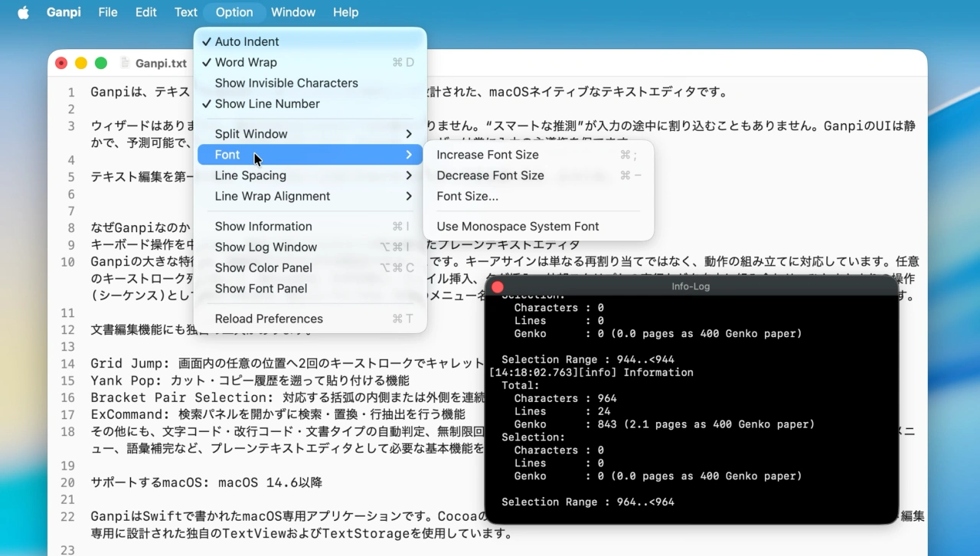Click the Info-Log window title
The width and height of the screenshot is (980, 556).
click(x=691, y=287)
